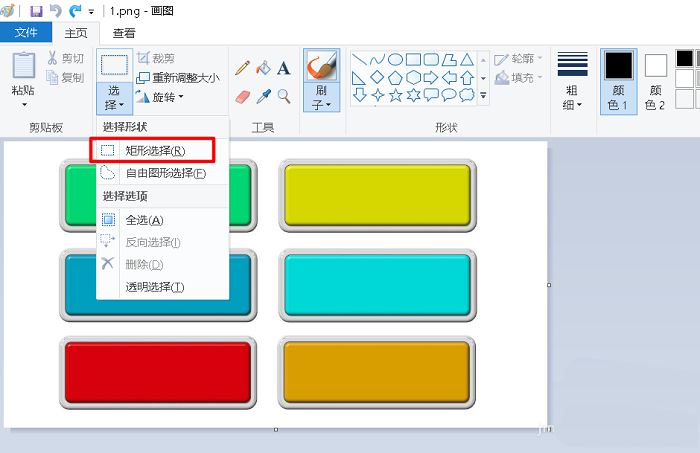Select the Color picker eyedropper tool

pos(263,96)
